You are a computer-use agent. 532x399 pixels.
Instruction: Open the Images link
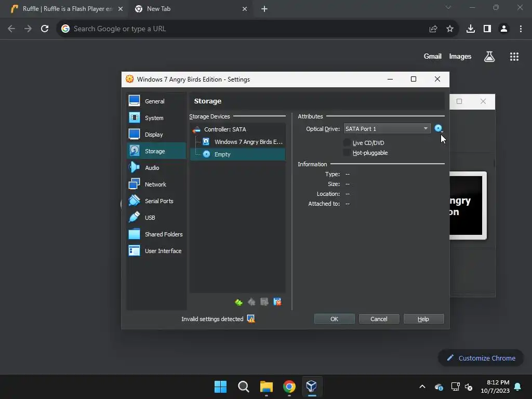(x=460, y=56)
